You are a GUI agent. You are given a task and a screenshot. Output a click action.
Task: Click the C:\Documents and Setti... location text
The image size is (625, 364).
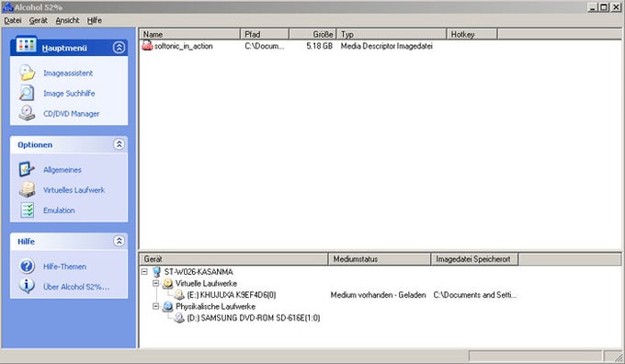click(475, 295)
